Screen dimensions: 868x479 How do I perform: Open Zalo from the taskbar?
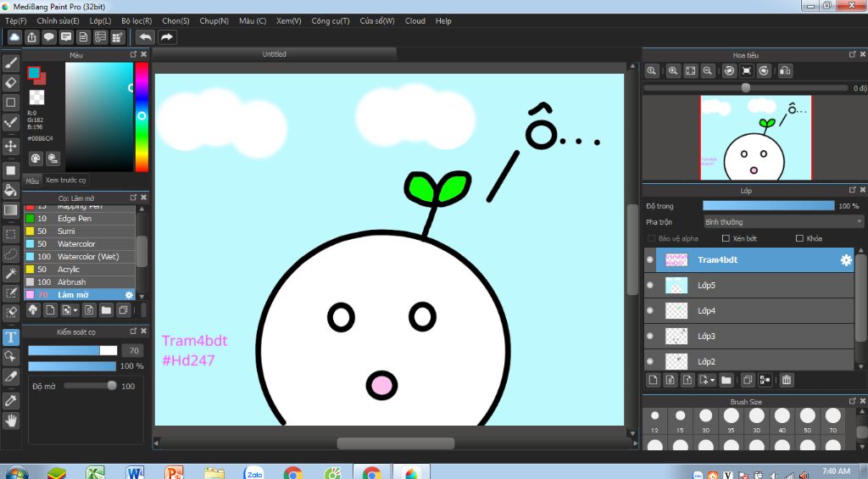click(x=253, y=473)
